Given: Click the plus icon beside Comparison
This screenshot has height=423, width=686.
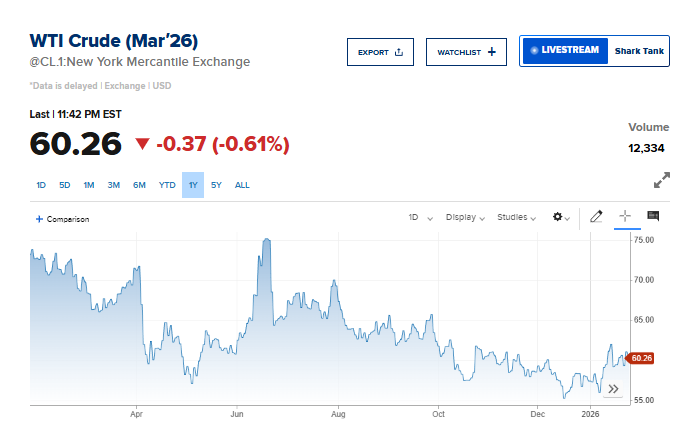Looking at the screenshot, I should pyautogui.click(x=39, y=218).
